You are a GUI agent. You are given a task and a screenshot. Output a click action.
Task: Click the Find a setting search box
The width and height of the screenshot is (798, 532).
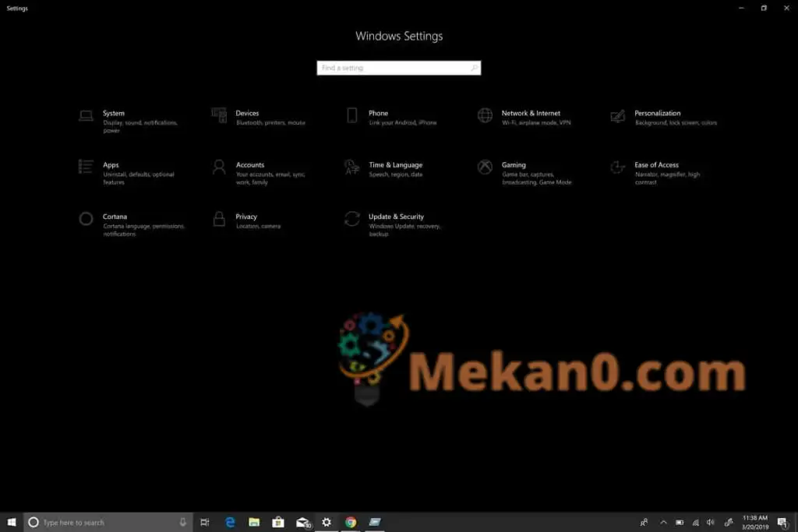pos(398,68)
